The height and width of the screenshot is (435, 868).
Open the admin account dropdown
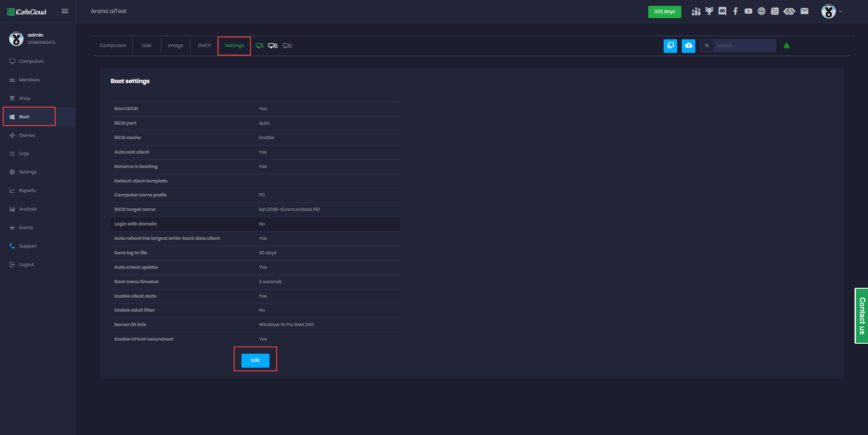click(x=832, y=11)
